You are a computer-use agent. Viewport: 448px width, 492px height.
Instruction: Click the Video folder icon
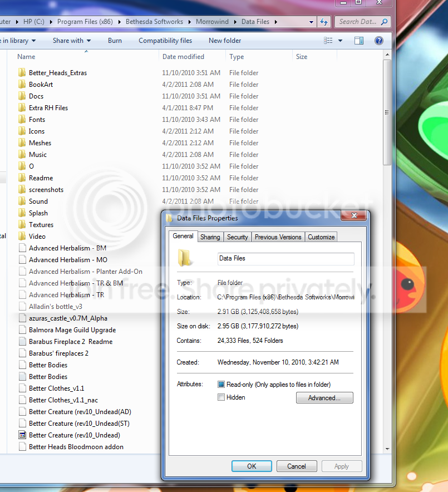click(22, 237)
